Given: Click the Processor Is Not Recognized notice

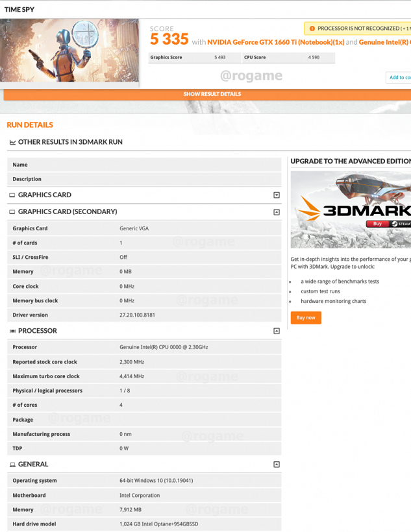Looking at the screenshot, I should tap(357, 29).
